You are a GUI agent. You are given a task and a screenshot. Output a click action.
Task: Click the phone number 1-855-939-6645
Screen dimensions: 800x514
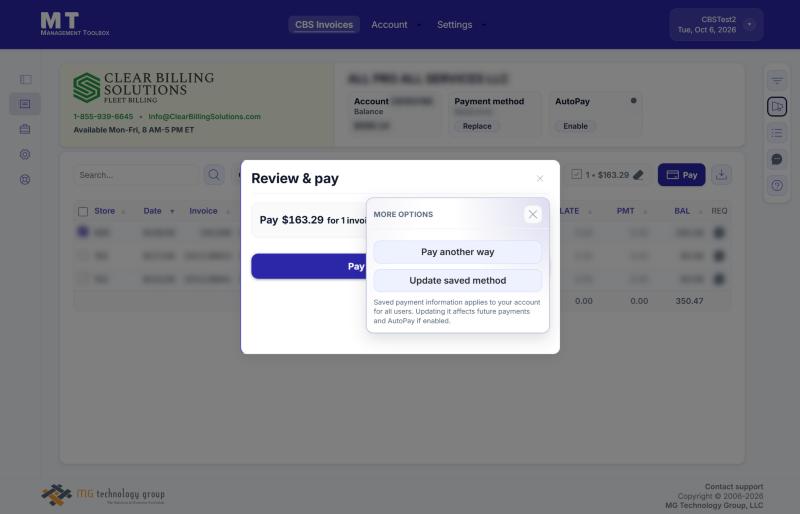coord(103,116)
